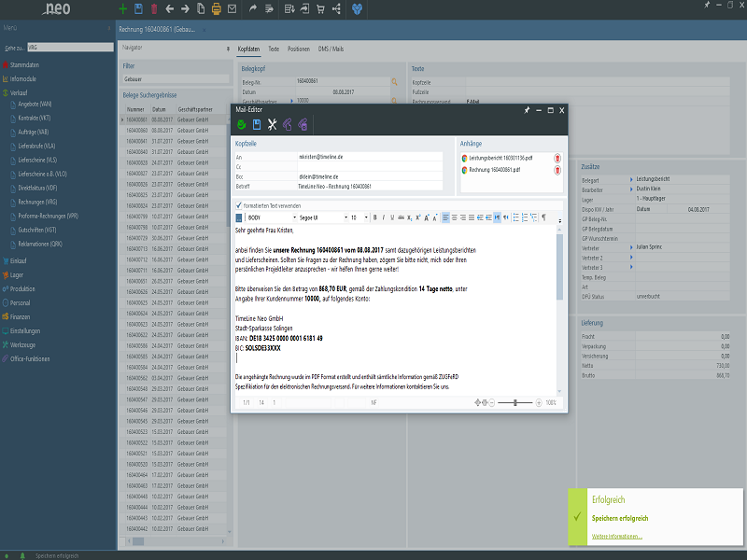Click the green send checkmark in the Mail-Editor
Viewport: 747px width, 560px height.
coord(240,123)
